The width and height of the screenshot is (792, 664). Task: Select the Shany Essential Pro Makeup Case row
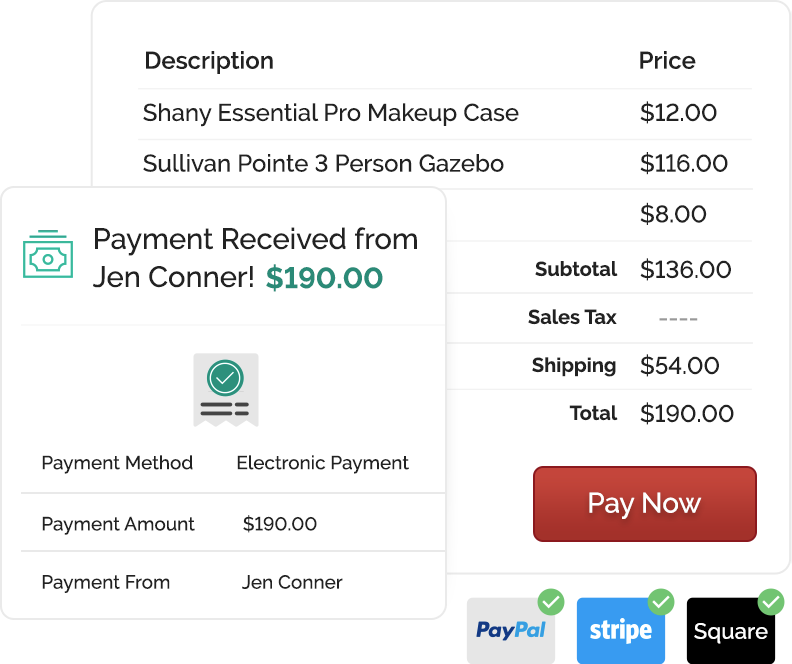[x=445, y=113]
